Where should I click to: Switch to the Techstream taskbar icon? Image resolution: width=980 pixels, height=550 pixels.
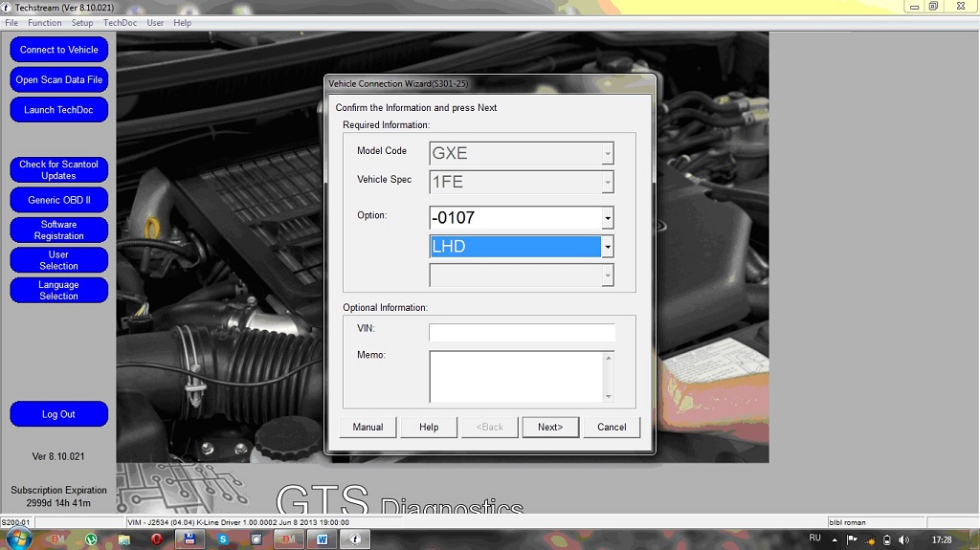pos(355,539)
